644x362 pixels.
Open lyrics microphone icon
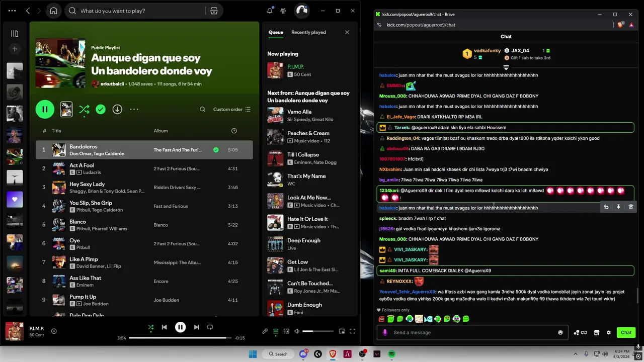point(265,331)
